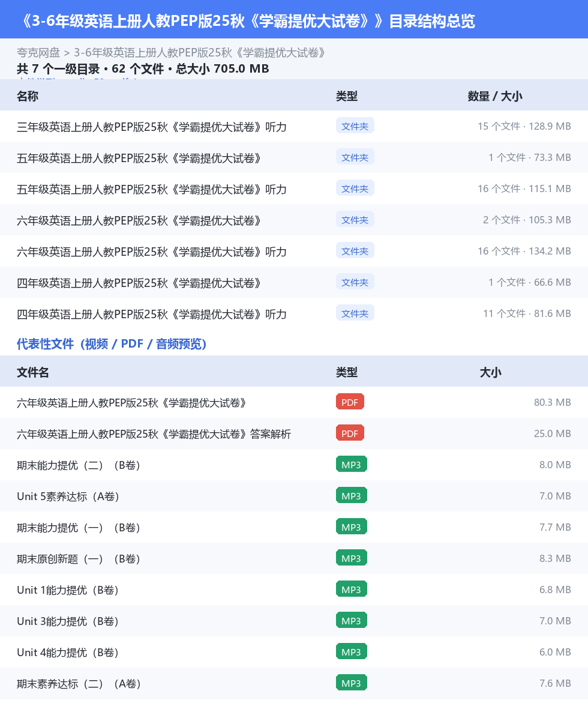Open 六年级英语上册 folder with 2 files

tap(139, 221)
